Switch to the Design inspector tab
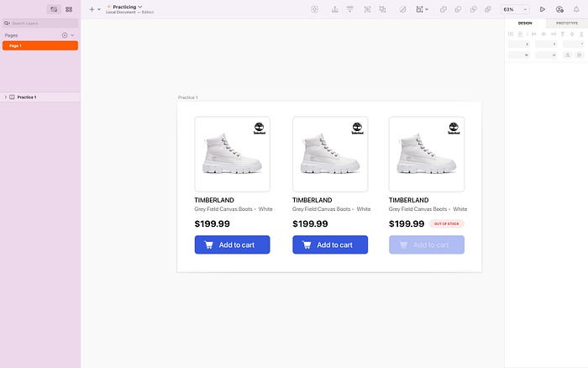Viewport: 588px width, 368px height. pos(525,24)
